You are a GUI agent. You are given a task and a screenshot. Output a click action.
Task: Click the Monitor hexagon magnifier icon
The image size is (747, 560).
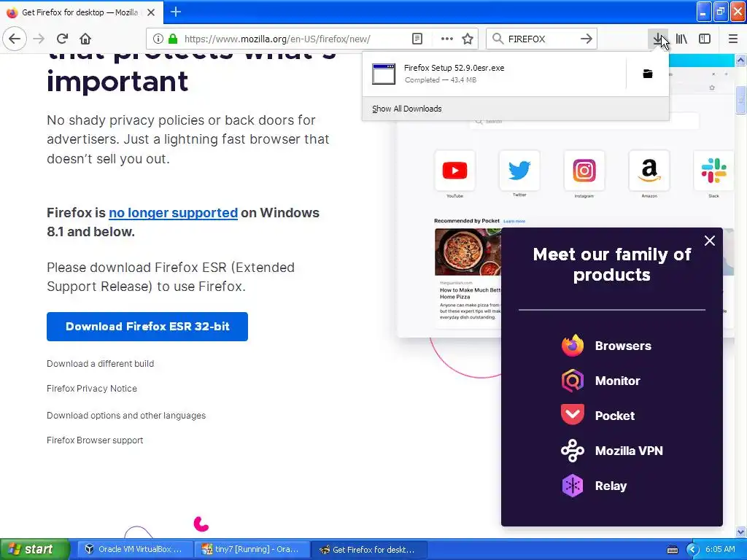click(572, 381)
